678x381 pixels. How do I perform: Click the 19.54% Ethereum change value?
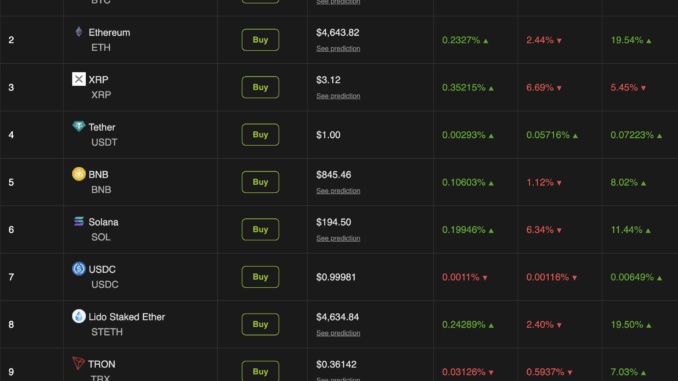click(x=627, y=40)
